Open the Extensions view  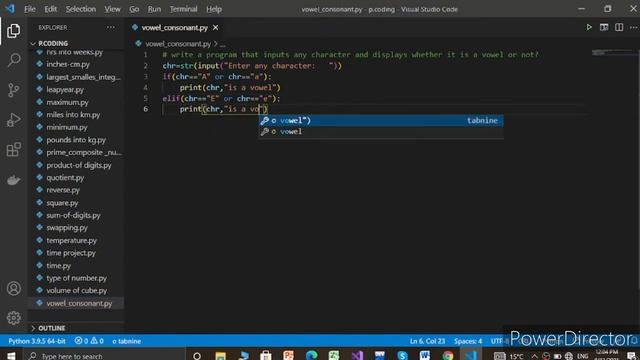click(13, 150)
